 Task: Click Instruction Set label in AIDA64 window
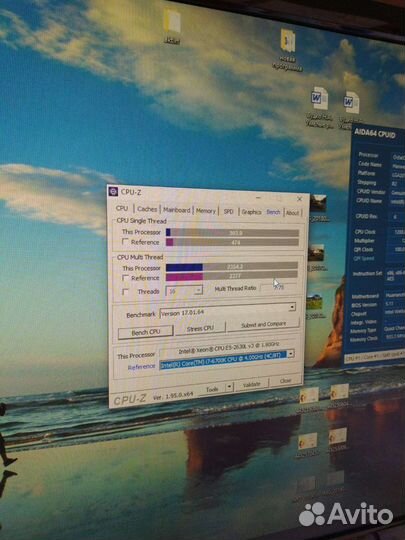[x=367, y=274]
